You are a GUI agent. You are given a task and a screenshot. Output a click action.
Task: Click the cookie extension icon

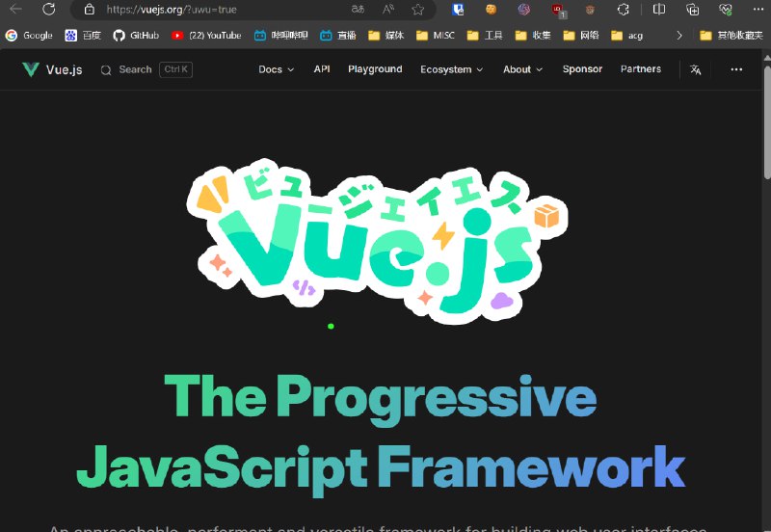pos(491,9)
